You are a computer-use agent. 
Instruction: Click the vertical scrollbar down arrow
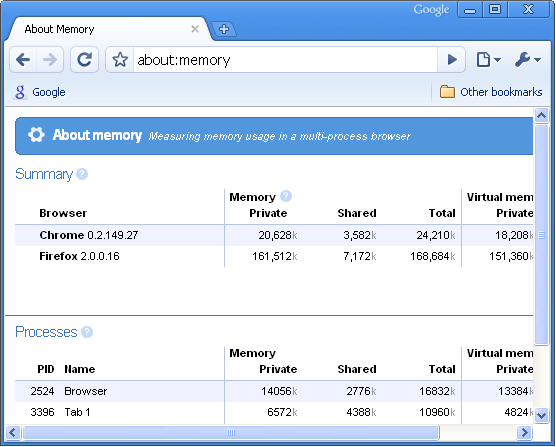pos(541,415)
